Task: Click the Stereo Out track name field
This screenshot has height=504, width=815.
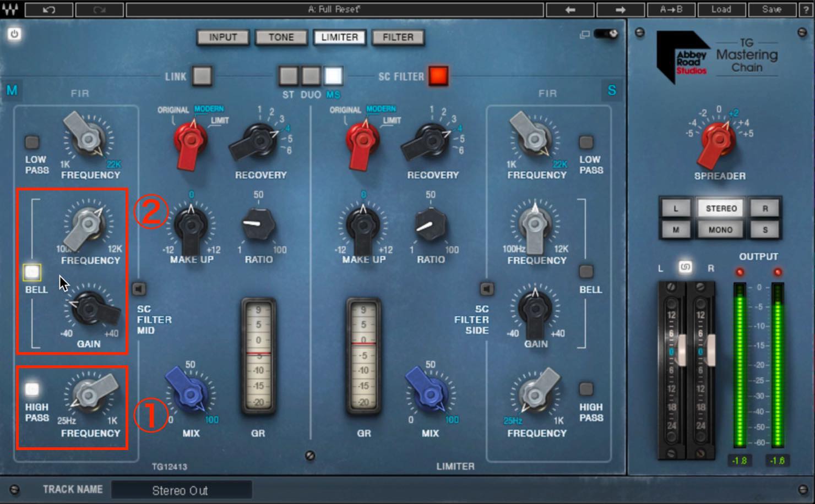Action: point(181,490)
